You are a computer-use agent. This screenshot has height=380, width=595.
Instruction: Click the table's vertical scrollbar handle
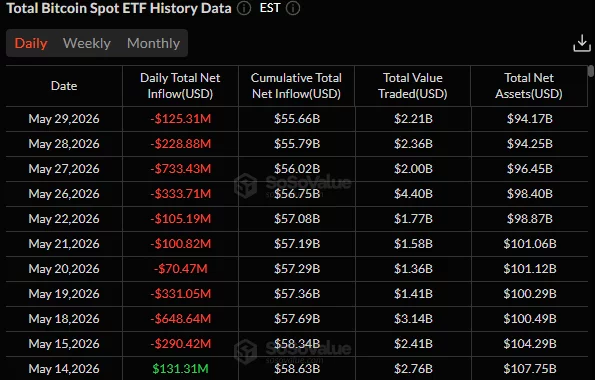pos(590,71)
